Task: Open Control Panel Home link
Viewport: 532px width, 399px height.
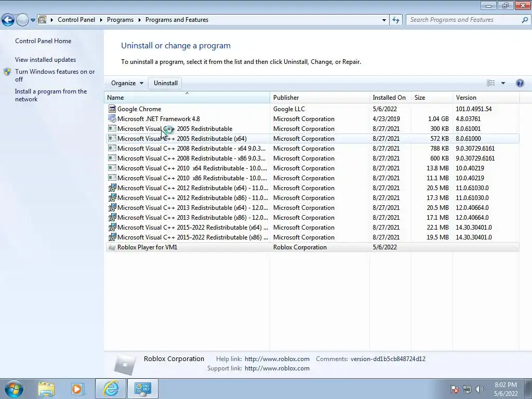Action: tap(43, 41)
